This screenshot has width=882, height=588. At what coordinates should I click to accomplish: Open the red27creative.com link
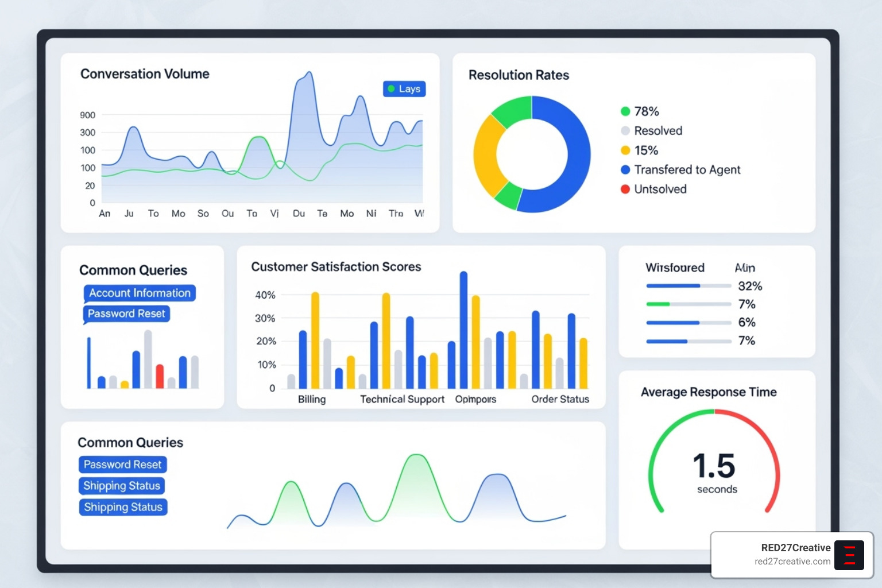tap(792, 562)
